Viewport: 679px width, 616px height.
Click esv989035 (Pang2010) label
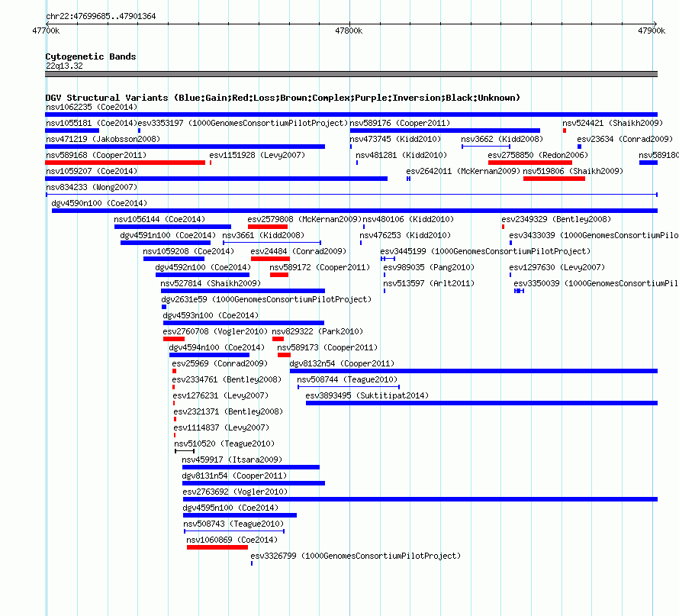pyautogui.click(x=429, y=267)
